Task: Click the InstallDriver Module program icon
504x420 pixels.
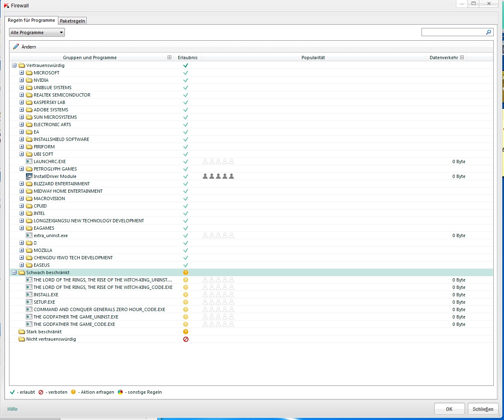Action: pyautogui.click(x=29, y=176)
